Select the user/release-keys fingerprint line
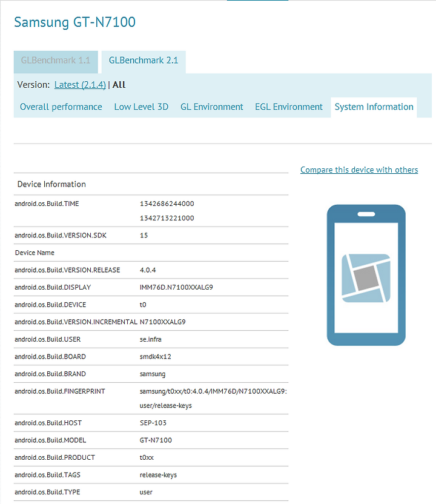This screenshot has height=504, width=436. point(166,406)
